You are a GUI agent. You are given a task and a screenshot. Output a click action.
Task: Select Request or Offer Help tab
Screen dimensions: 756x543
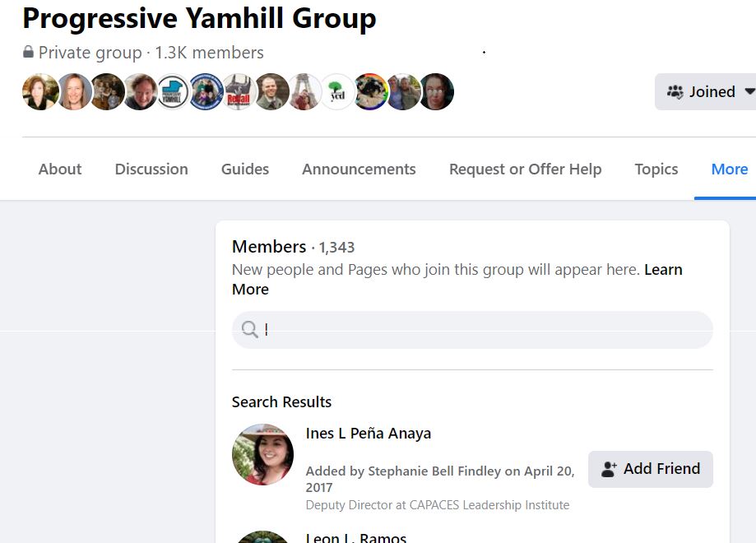pos(525,169)
